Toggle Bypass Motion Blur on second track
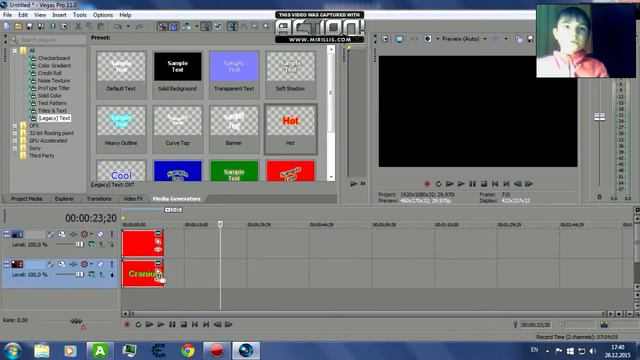640x360 pixels. pyautogui.click(x=51, y=264)
